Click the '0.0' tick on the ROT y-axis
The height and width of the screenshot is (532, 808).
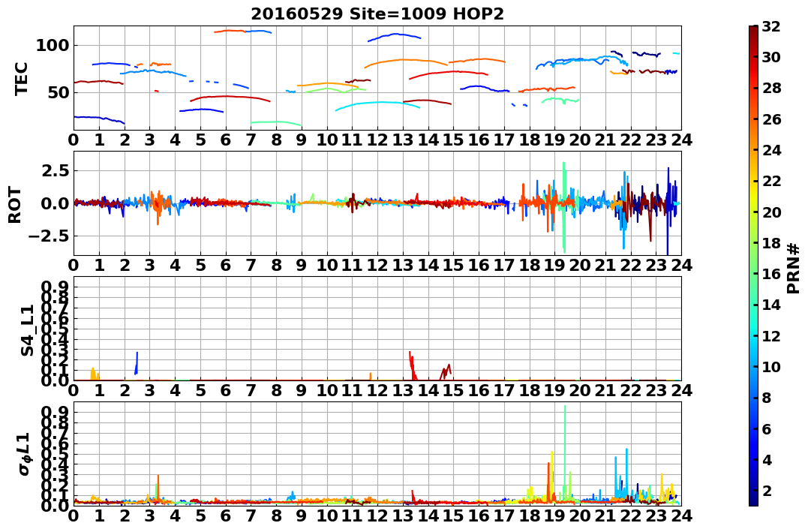pyautogui.click(x=55, y=203)
